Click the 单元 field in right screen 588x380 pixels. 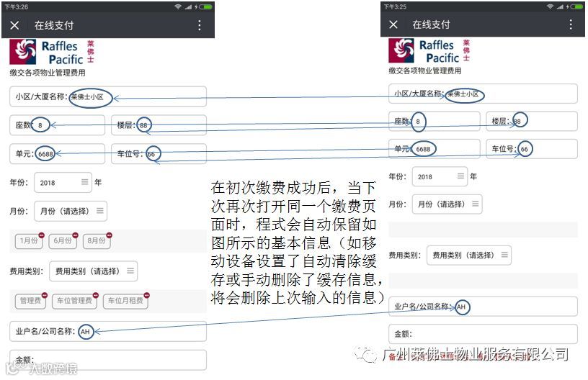pos(435,149)
